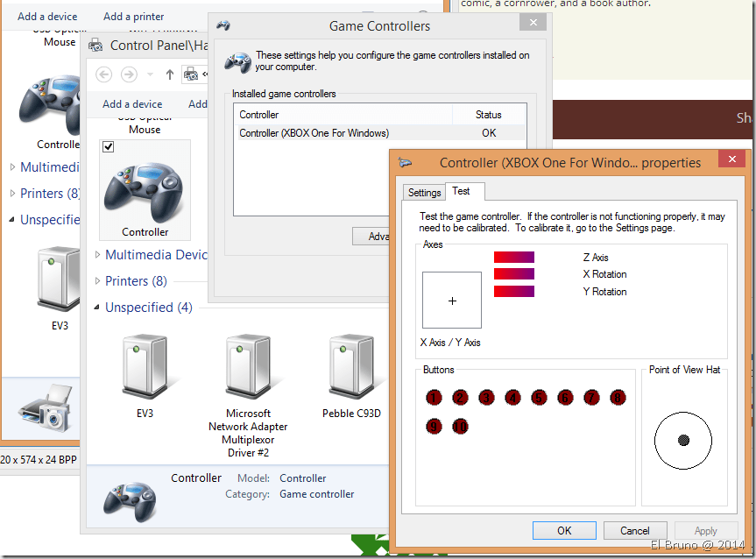Uncheck the Controller device checkbox

coord(108,146)
